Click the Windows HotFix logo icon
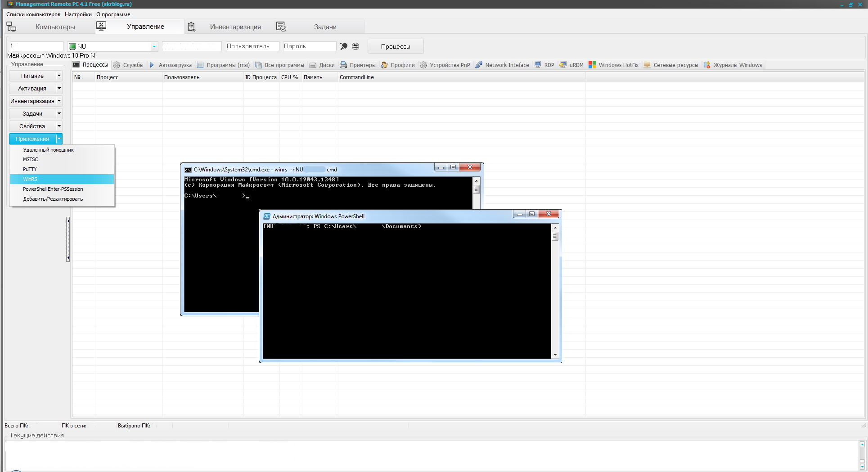This screenshot has height=472, width=868. pos(592,65)
